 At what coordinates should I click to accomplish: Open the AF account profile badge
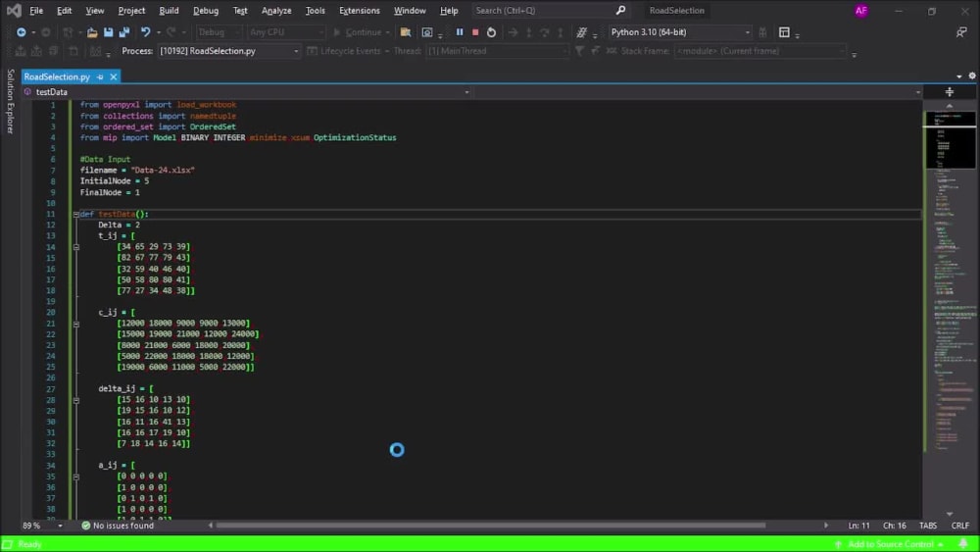(x=861, y=11)
